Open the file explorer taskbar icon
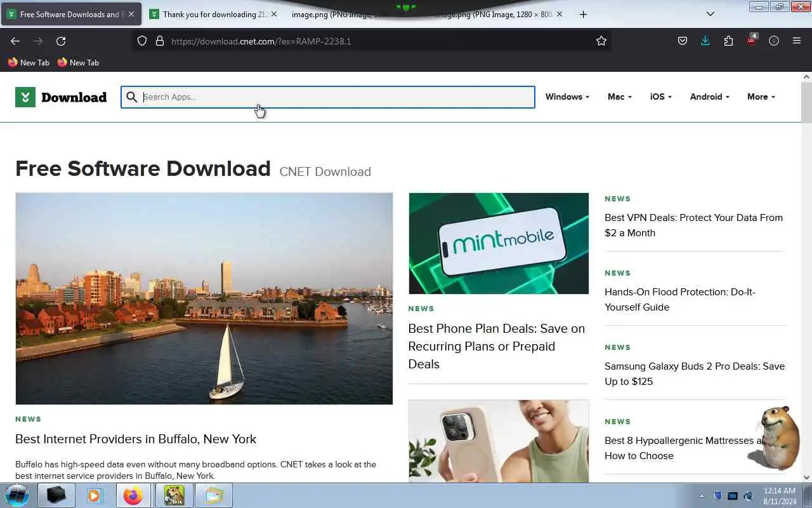This screenshot has width=812, height=508. point(214,495)
